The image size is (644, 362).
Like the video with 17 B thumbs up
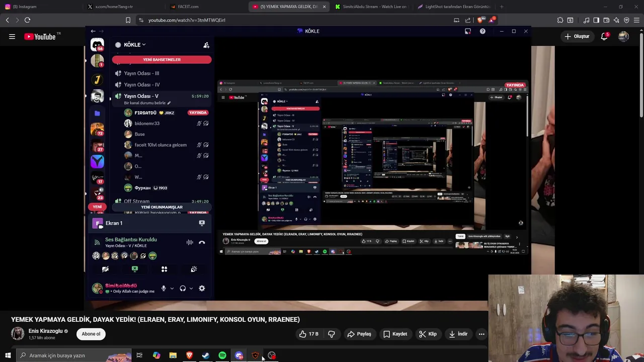pyautogui.click(x=308, y=334)
